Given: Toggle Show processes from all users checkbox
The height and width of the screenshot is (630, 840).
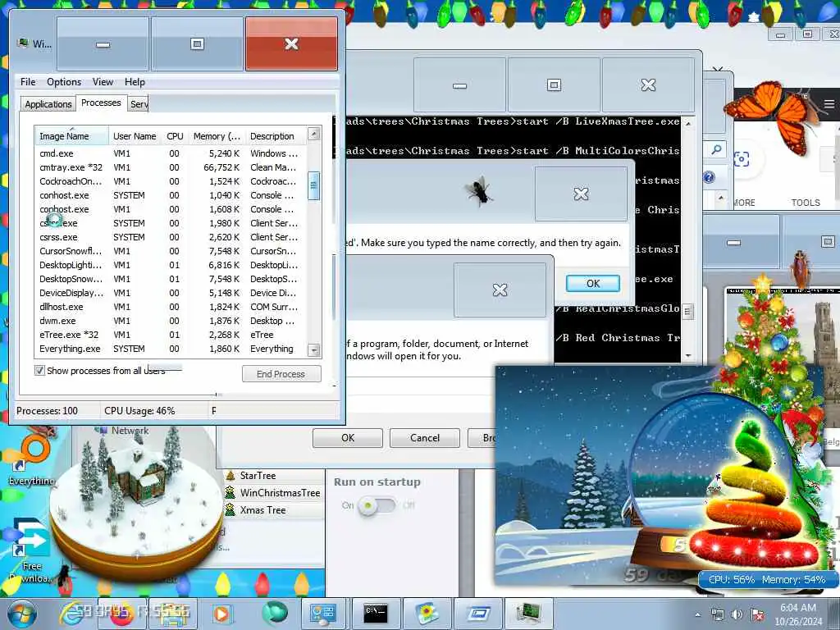Looking at the screenshot, I should coord(39,370).
